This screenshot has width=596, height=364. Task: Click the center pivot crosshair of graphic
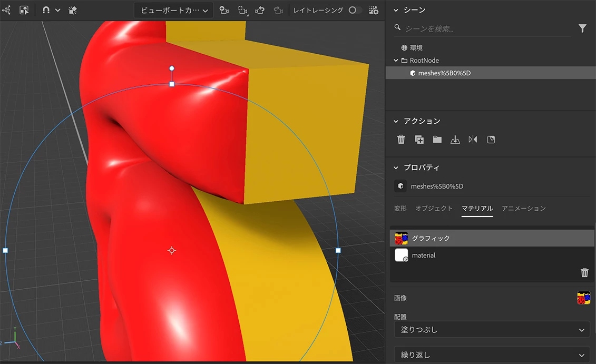(x=172, y=250)
